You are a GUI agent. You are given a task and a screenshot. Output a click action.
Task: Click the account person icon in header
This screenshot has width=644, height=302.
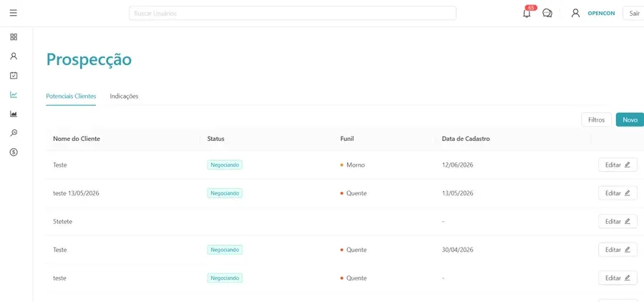[575, 13]
